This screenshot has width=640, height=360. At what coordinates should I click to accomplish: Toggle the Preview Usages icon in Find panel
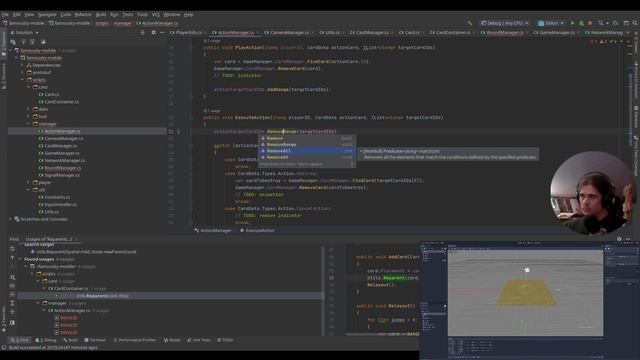(x=12, y=322)
